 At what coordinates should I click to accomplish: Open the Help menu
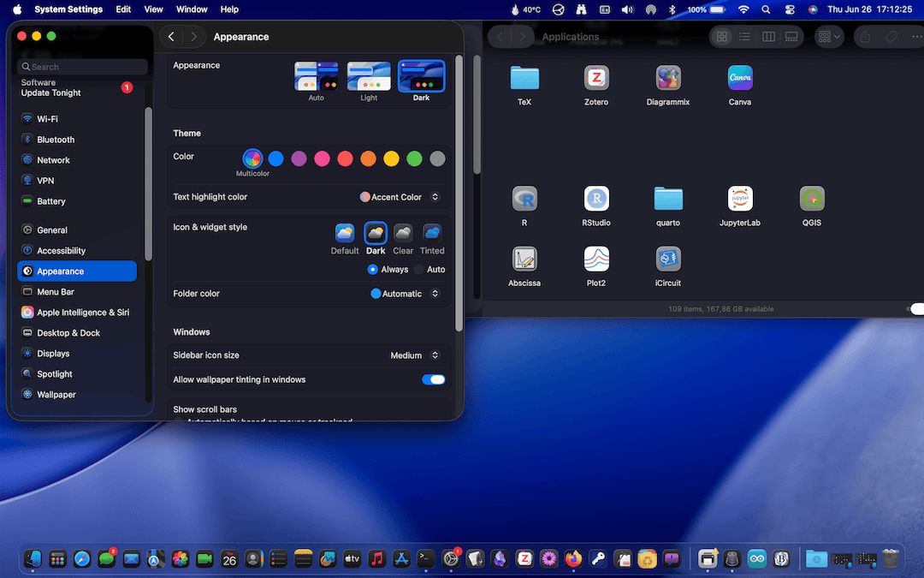pos(229,9)
